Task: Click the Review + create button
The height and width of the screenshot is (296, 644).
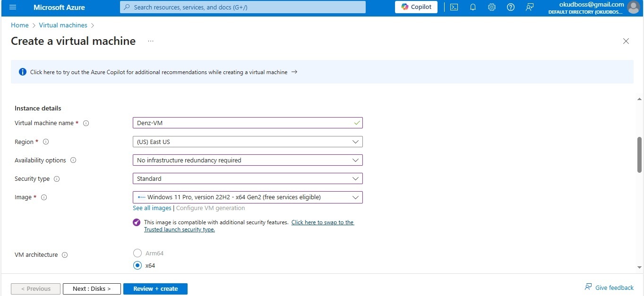Action: coord(155,289)
